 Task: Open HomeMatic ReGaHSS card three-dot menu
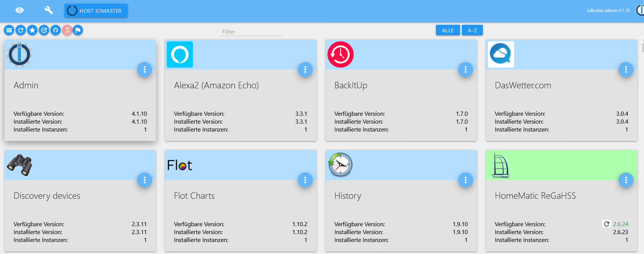coord(626,180)
